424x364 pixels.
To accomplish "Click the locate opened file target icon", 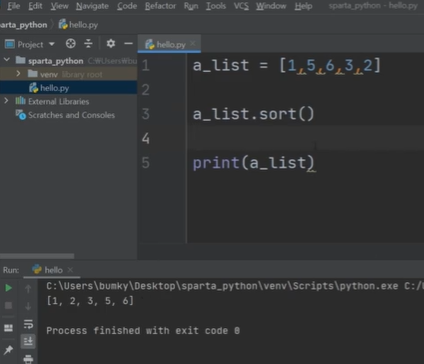I will [71, 44].
